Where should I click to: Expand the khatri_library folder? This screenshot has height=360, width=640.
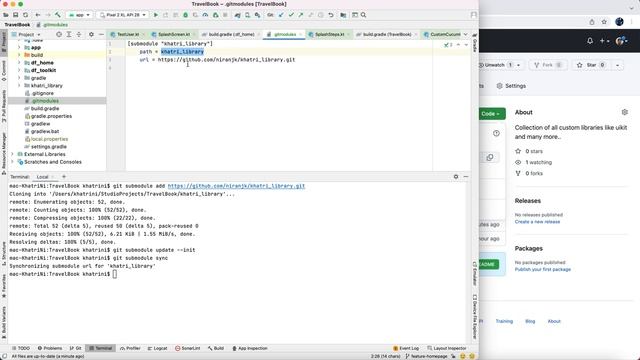[x=19, y=85]
